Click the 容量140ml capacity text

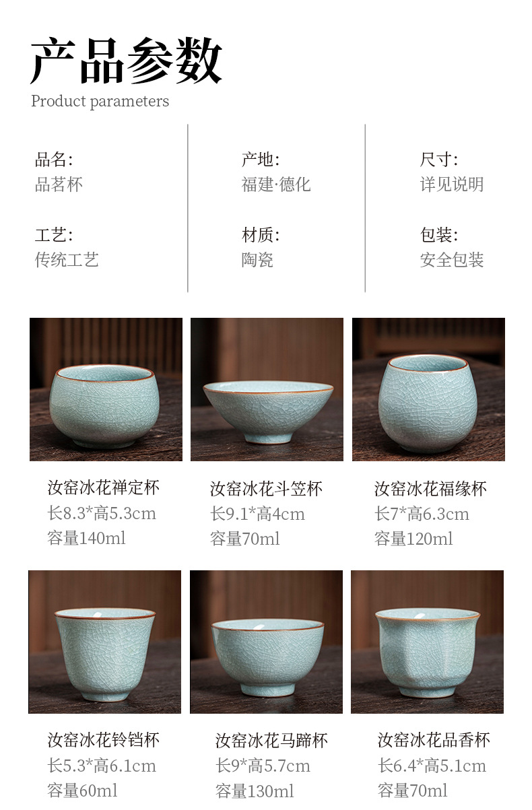pyautogui.click(x=86, y=538)
